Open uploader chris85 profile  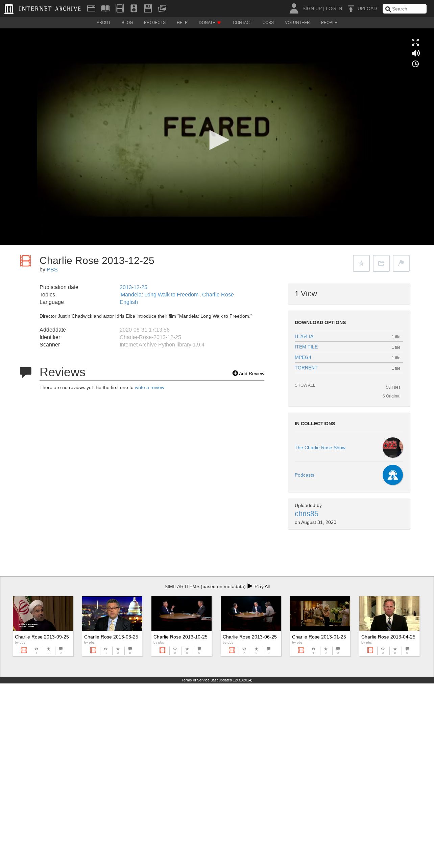pyautogui.click(x=307, y=513)
